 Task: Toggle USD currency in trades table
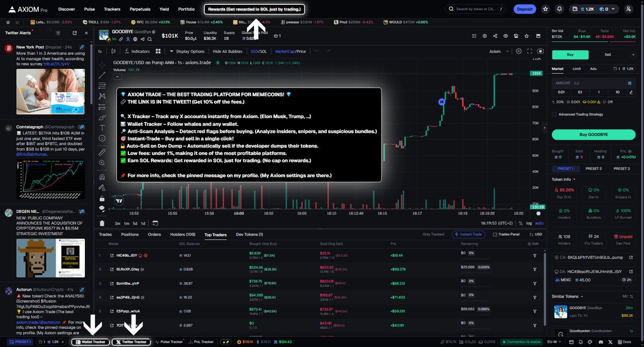tap(535, 234)
